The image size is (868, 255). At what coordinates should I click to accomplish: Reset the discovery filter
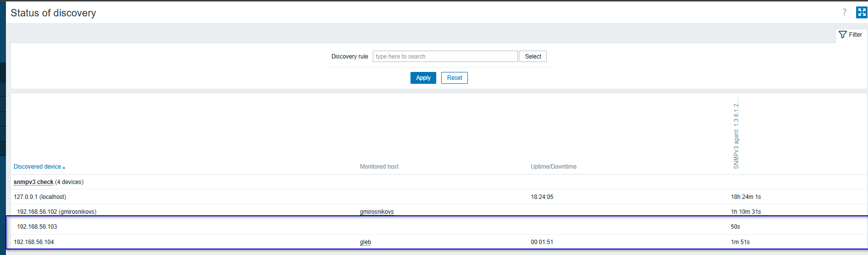[454, 78]
